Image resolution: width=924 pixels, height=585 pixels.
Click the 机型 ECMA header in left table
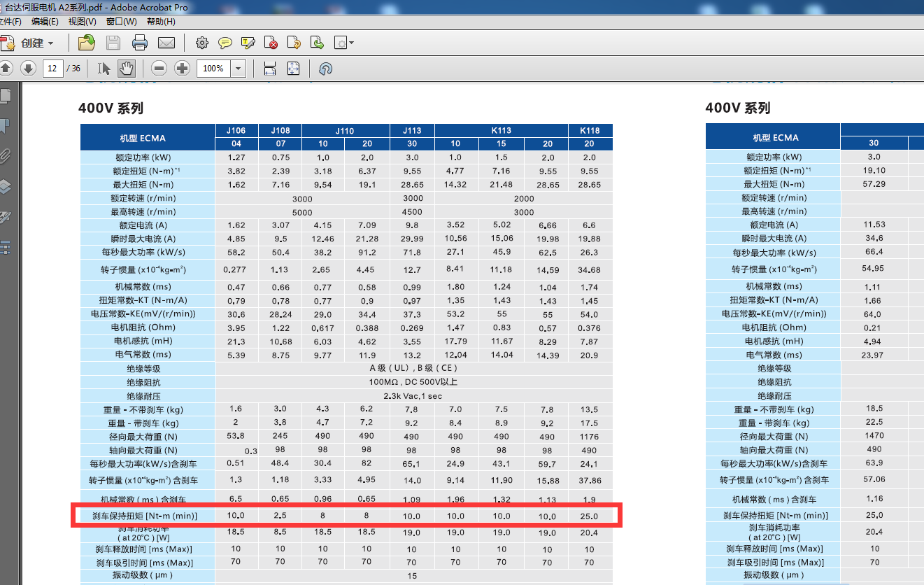tap(146, 138)
